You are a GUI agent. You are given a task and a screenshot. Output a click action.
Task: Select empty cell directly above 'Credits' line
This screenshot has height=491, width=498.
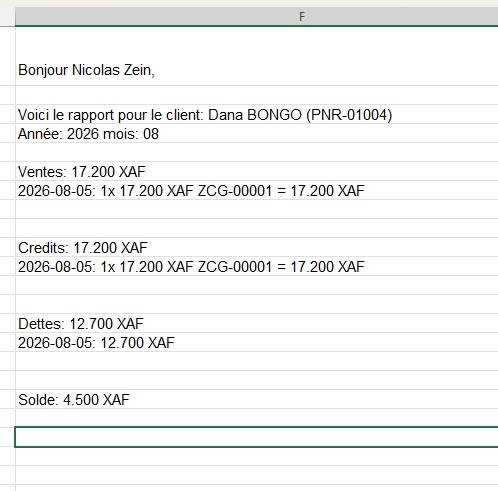[x=257, y=228]
